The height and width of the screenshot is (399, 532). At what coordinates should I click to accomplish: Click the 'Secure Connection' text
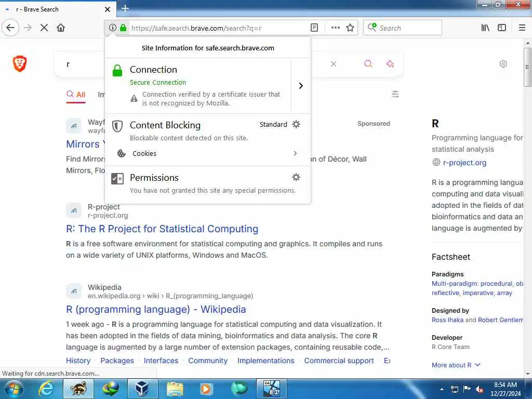point(158,83)
